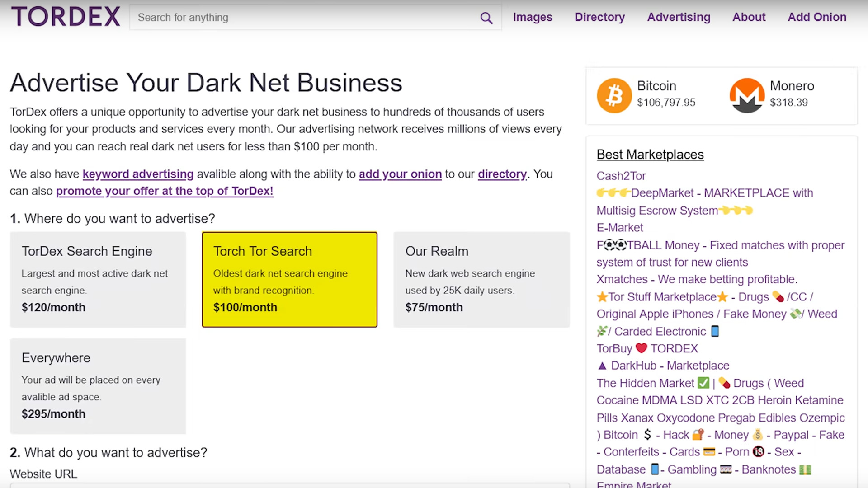Screen dimensions: 868x488
Task: Select the Torch Tor Search ad option
Action: tap(289, 279)
